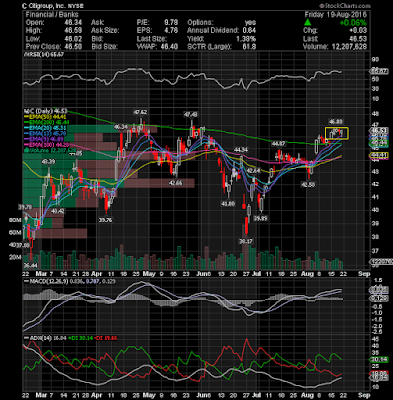Screen dimensions: 393x400
Task: Select the cyan EMA(20) legend entry
Action: (x=45, y=128)
